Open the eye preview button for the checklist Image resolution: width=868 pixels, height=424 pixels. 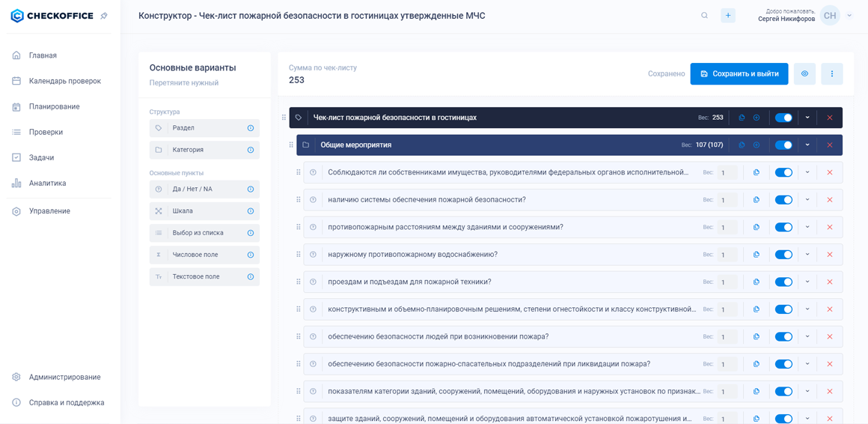(804, 74)
